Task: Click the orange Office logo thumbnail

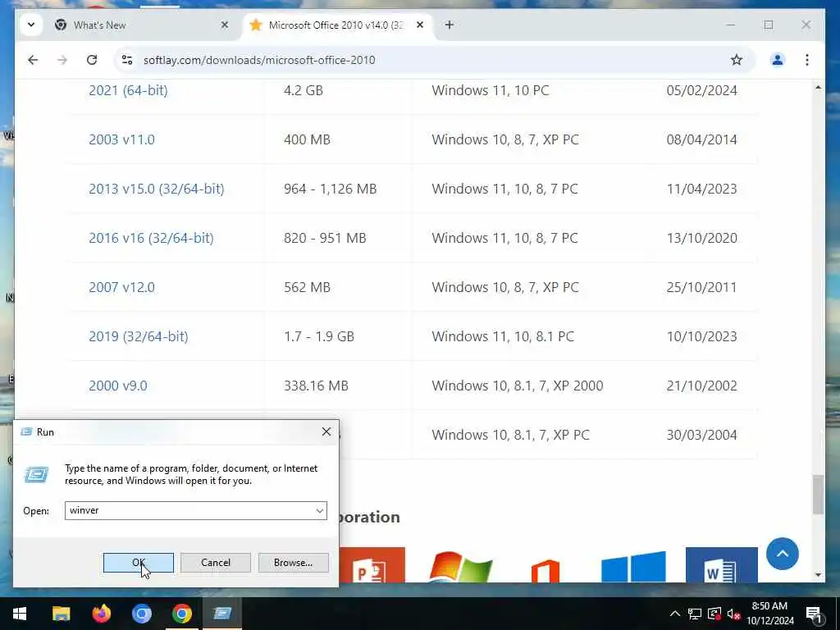Action: click(x=546, y=570)
